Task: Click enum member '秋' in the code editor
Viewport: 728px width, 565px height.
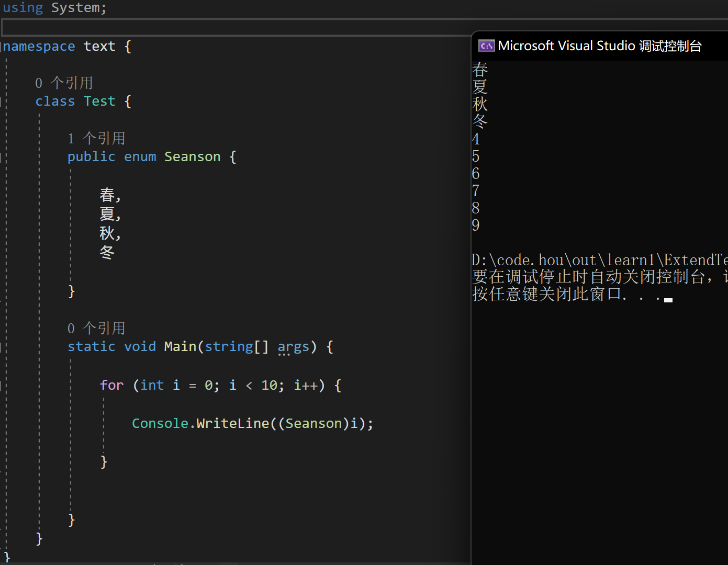Action: [x=107, y=233]
